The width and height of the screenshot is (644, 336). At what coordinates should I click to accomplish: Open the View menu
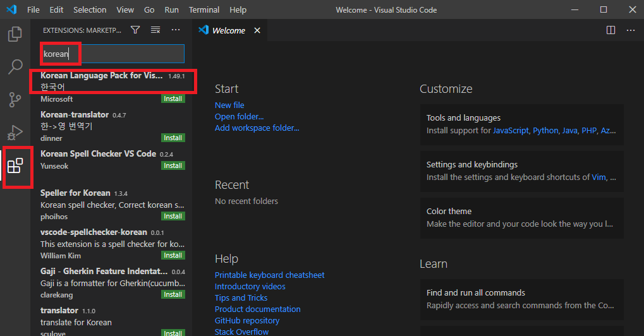[125, 10]
